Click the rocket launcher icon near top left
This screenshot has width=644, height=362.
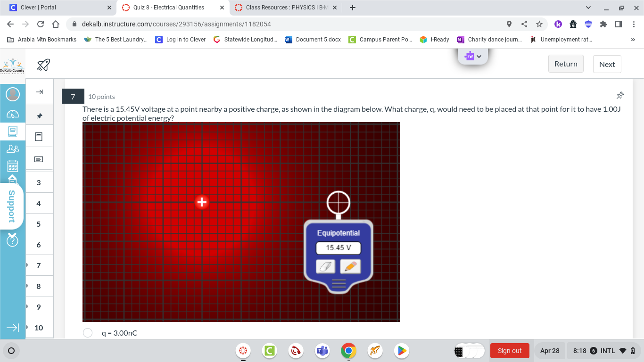point(43,65)
